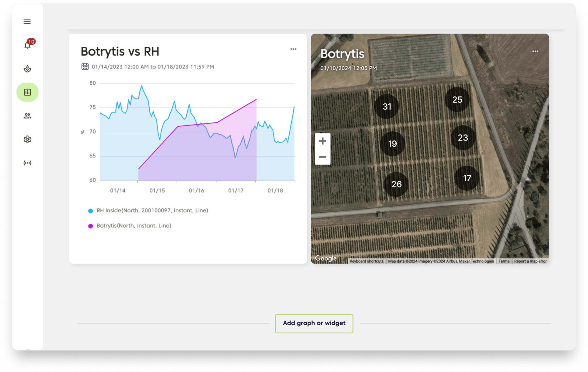Open the users people icon in sidebar
The image size is (588, 372).
(27, 116)
